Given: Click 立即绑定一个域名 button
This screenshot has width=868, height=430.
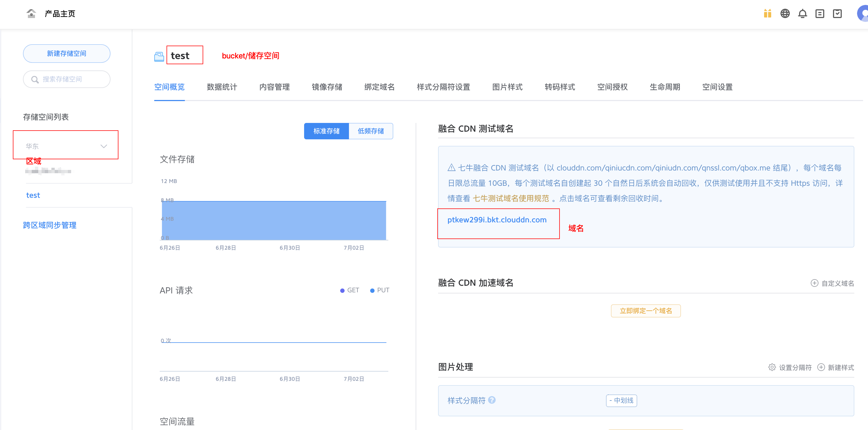Looking at the screenshot, I should [x=646, y=311].
